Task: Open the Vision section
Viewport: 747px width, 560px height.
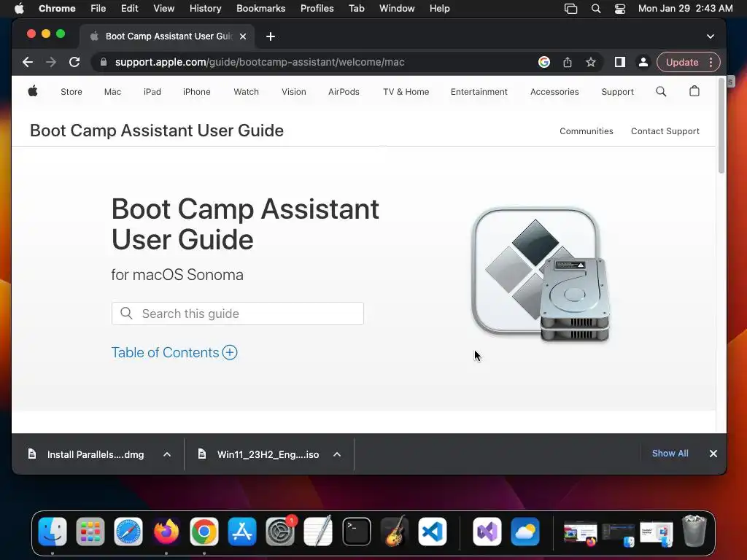Action: pos(294,91)
